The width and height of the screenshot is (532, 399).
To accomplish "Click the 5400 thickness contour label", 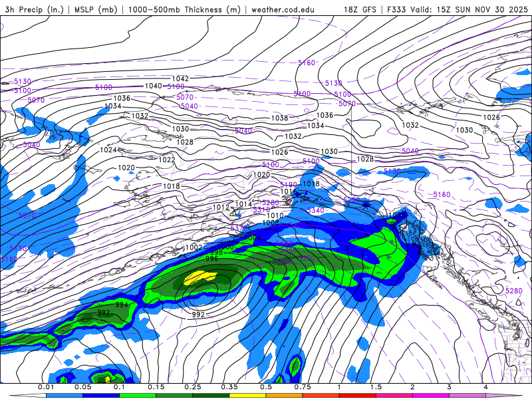I will 297,225.
